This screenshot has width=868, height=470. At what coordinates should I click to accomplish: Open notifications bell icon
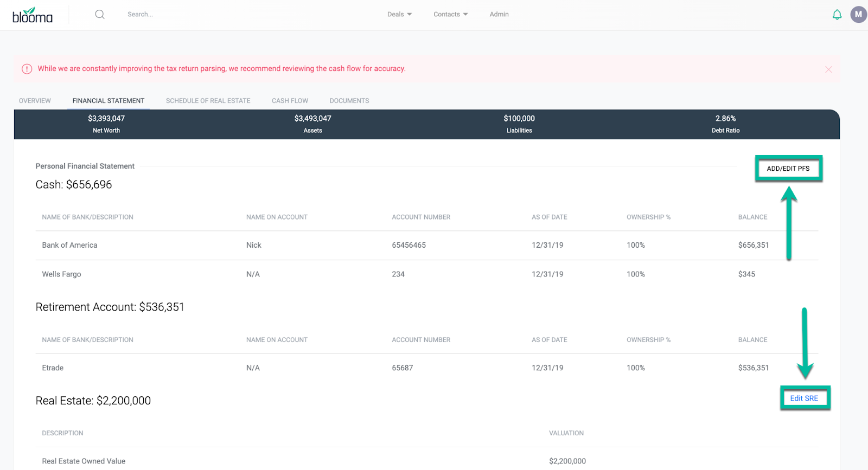pos(837,15)
